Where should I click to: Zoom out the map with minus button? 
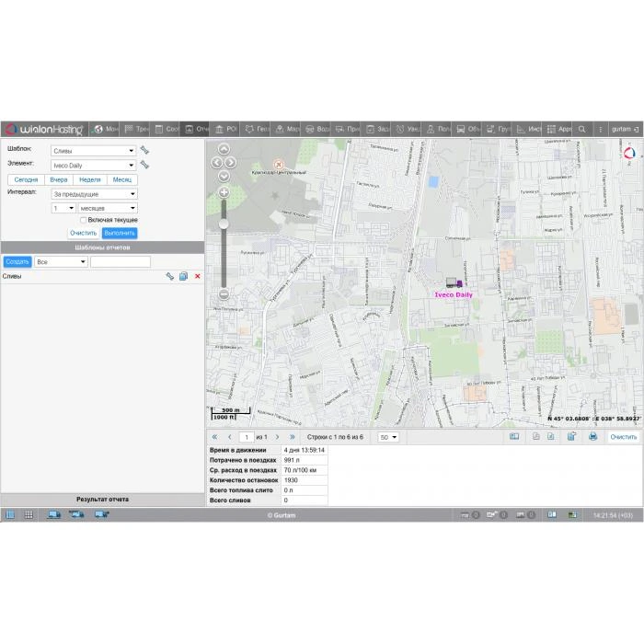(224, 294)
